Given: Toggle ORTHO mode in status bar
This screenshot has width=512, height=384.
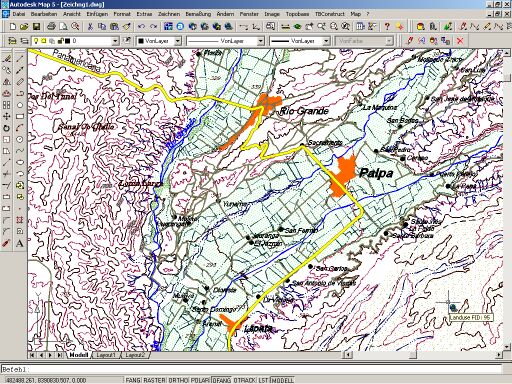Looking at the screenshot, I should pos(177,380).
